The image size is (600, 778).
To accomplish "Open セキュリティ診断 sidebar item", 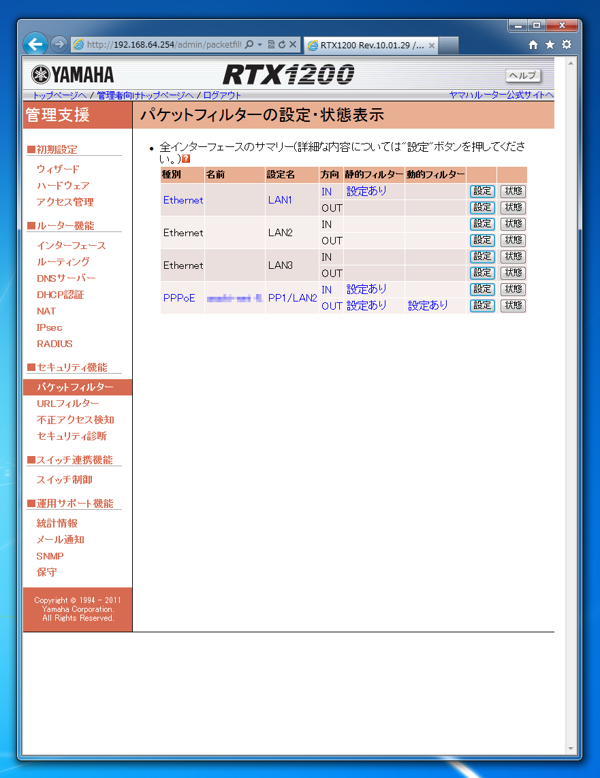I will point(71,436).
